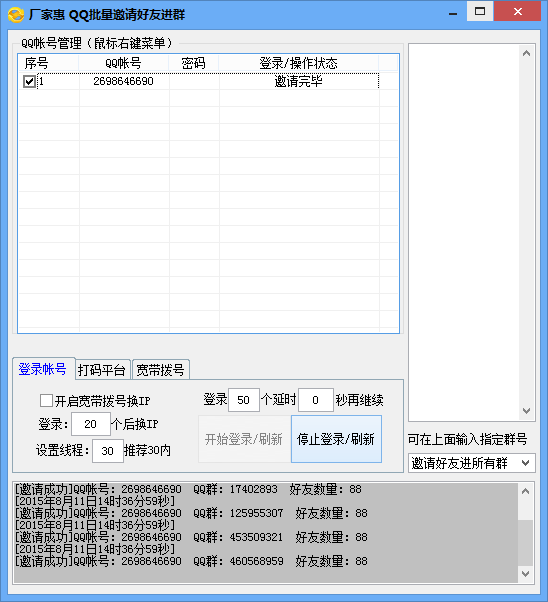Switch to the 打码平台 tab

(x=102, y=370)
